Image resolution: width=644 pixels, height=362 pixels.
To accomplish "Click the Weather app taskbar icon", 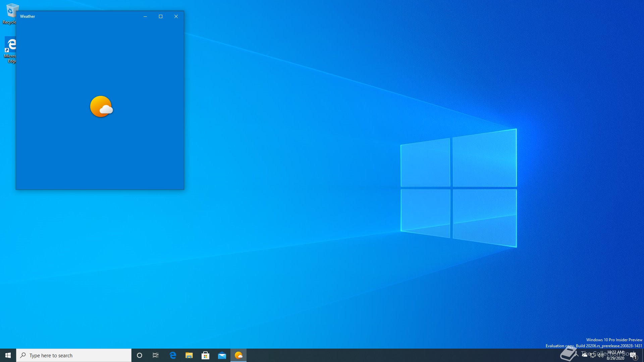I will click(238, 355).
